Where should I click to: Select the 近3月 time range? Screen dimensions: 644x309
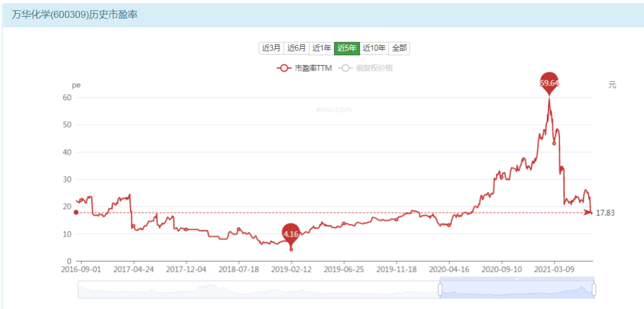[271, 48]
